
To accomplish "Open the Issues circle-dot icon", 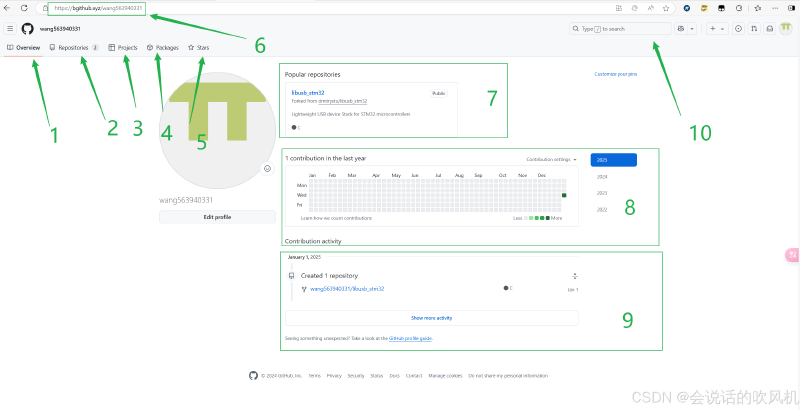I will pos(738,29).
